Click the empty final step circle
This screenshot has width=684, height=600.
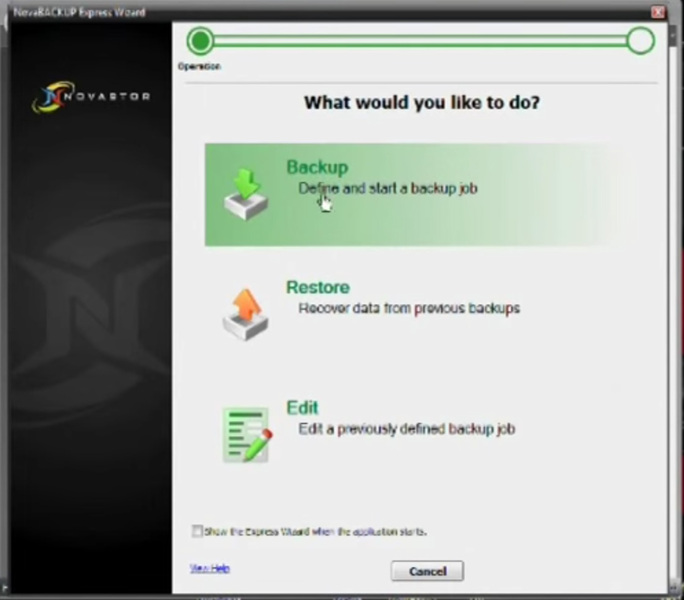641,41
